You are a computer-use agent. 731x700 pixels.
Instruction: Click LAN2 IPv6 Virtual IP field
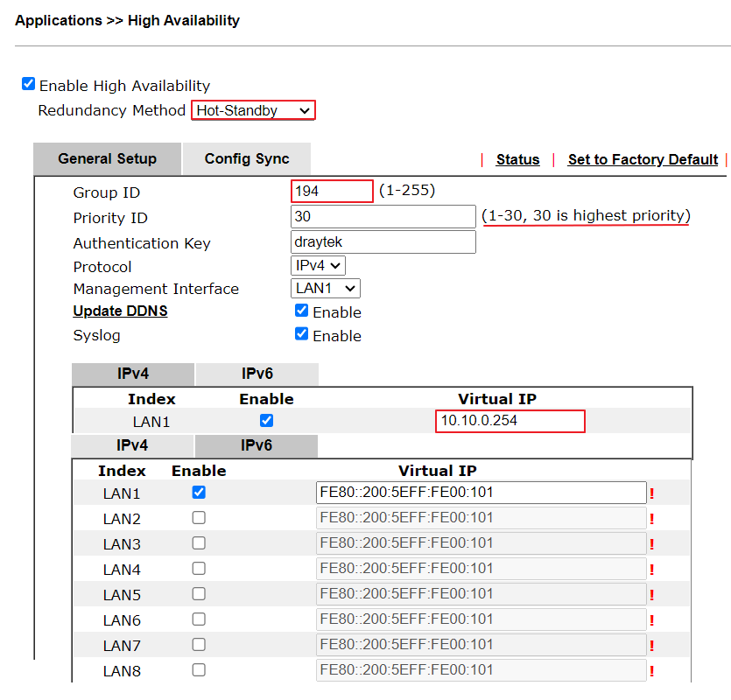tap(481, 518)
